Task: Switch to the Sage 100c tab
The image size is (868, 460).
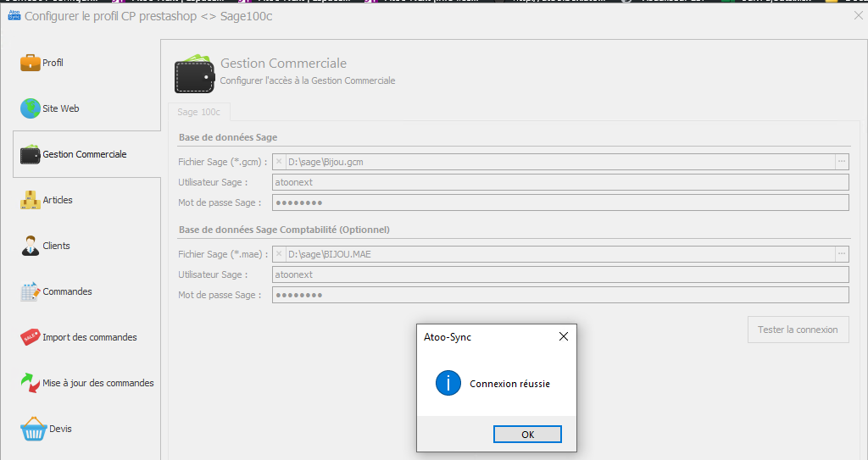Action: [198, 112]
